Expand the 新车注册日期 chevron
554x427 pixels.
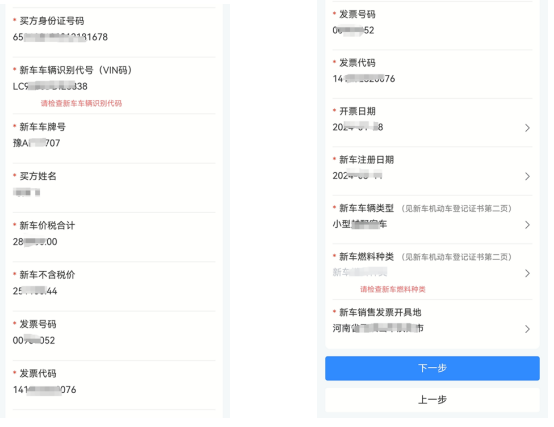(x=527, y=176)
